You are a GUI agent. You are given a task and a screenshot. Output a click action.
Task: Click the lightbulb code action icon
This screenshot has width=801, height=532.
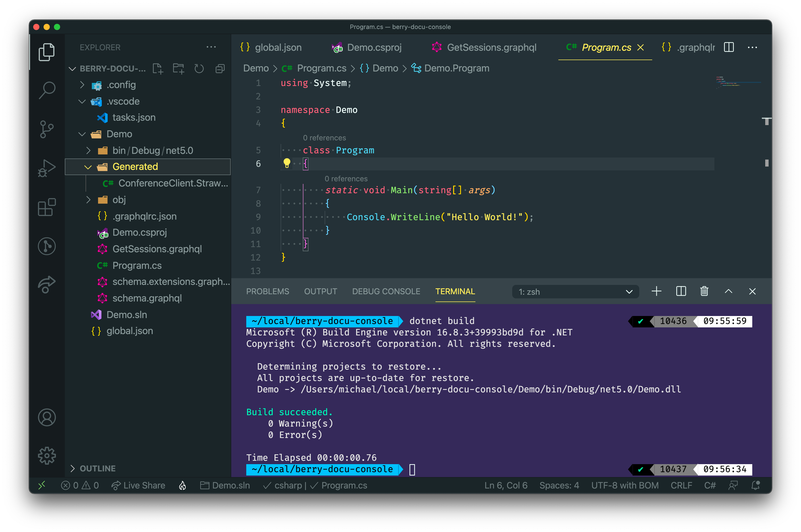tap(287, 163)
